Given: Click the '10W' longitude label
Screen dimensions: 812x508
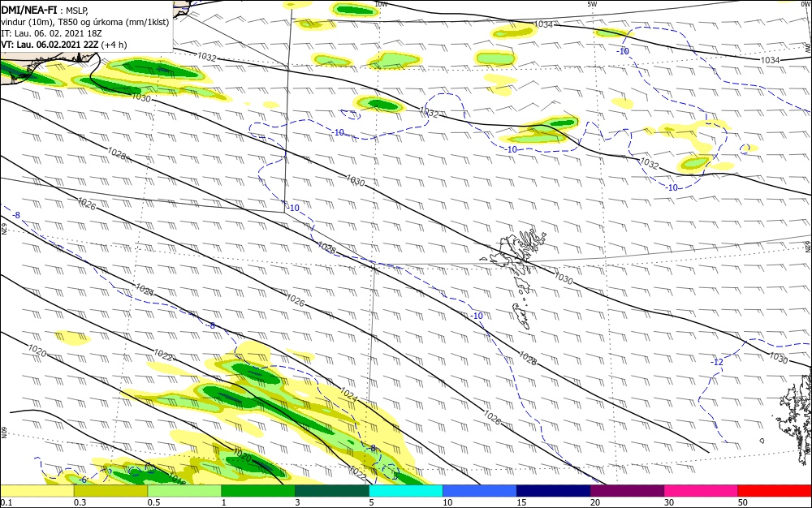Looking at the screenshot, I should click(x=381, y=4).
